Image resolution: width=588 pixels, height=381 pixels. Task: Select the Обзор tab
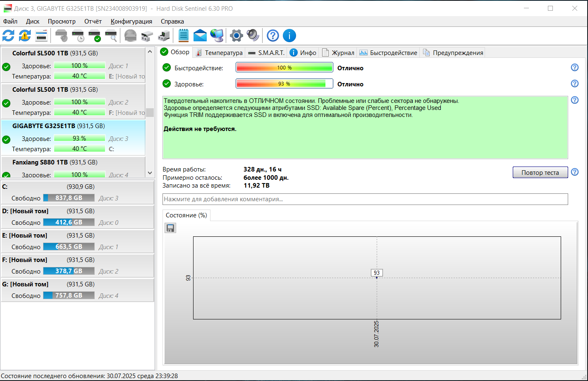[175, 52]
